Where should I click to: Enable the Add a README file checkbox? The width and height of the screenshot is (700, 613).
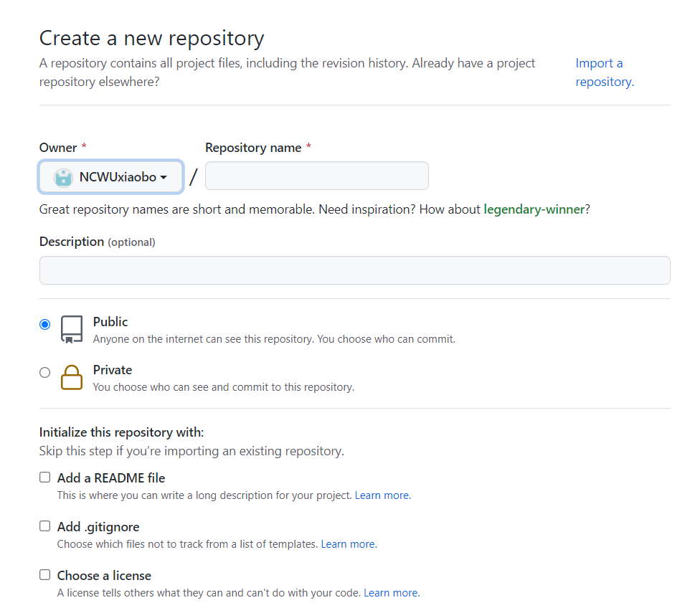[x=44, y=477]
